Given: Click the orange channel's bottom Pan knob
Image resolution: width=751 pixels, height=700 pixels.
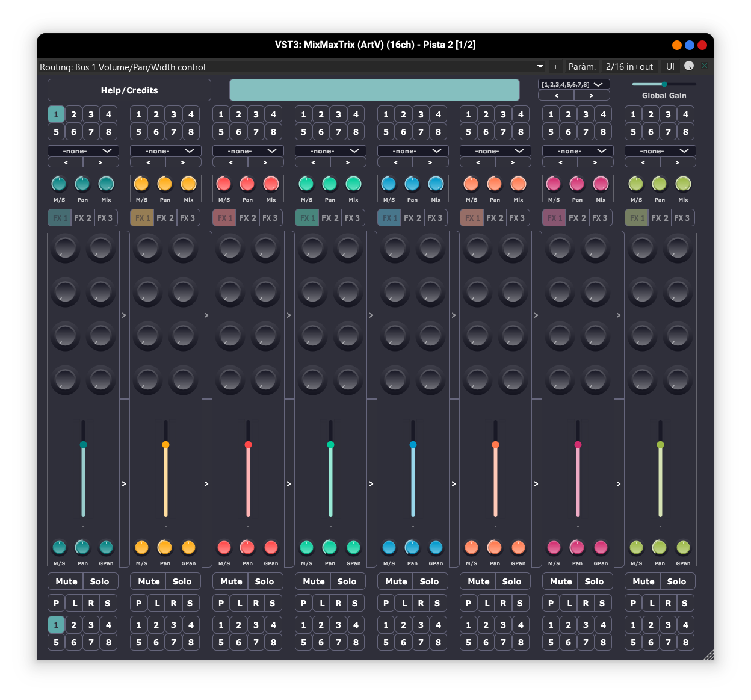Looking at the screenshot, I should pyautogui.click(x=494, y=548).
